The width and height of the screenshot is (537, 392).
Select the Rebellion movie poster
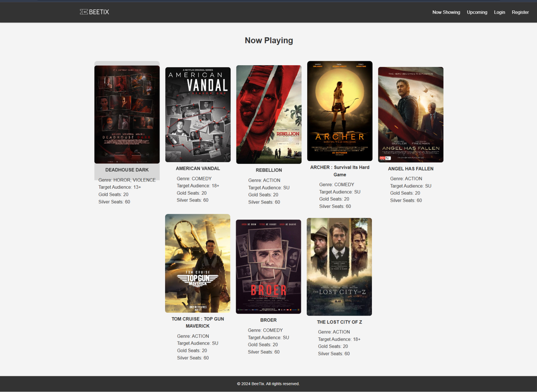[269, 114]
